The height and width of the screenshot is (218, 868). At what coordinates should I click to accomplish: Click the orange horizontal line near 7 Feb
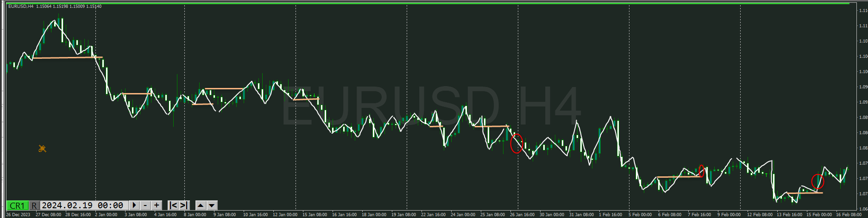tap(679, 177)
